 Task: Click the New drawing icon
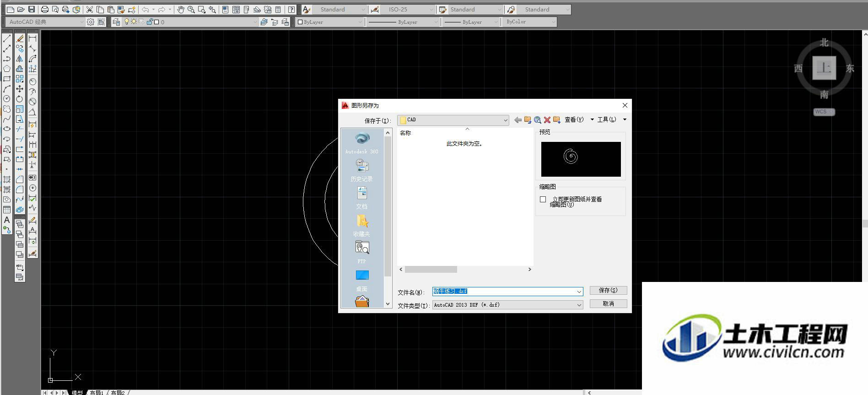11,9
